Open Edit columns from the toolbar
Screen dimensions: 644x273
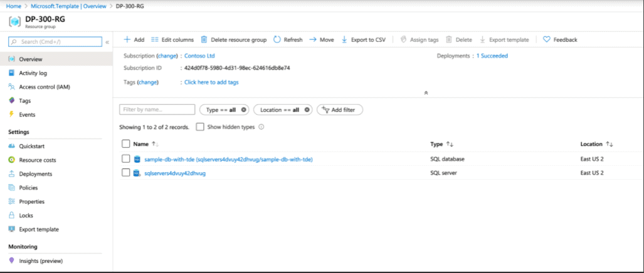(x=172, y=39)
